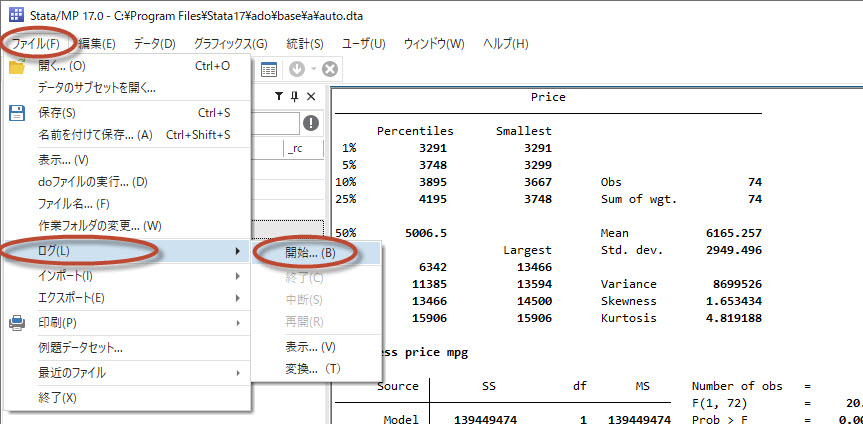The height and width of the screenshot is (424, 863).
Task: Click the 'Price' heading in results
Action: pyautogui.click(x=548, y=97)
